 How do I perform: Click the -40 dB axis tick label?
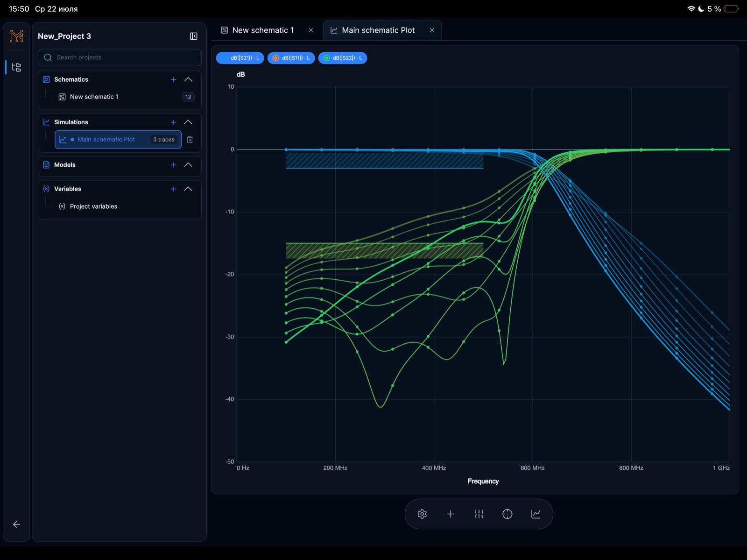pyautogui.click(x=230, y=399)
